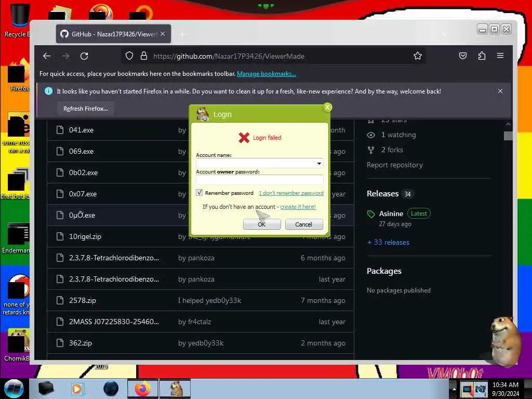Viewport: 532px width, 399px height.
Task: Click the eye watching icon
Action: tap(371, 135)
